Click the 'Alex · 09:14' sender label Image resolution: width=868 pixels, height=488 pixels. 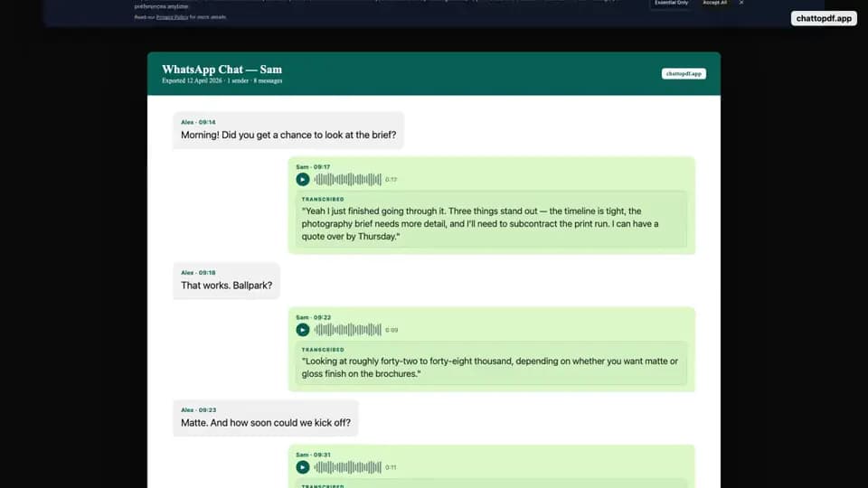pyautogui.click(x=198, y=122)
